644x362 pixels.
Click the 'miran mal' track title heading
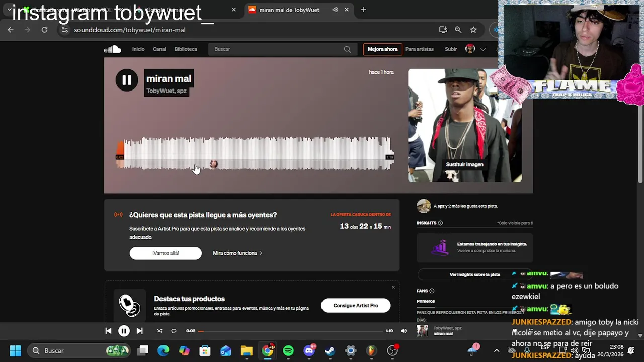click(169, 78)
